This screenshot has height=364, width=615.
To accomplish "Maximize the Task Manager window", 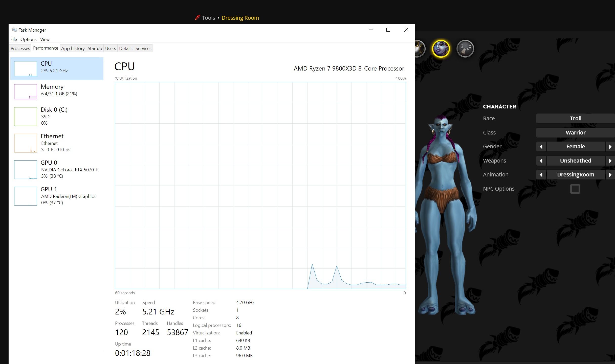I will coord(388,30).
